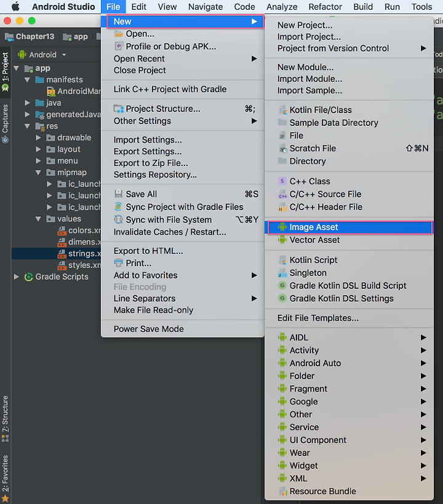This screenshot has height=504, width=443.
Task: Click the Singleton icon
Action: [x=282, y=272]
